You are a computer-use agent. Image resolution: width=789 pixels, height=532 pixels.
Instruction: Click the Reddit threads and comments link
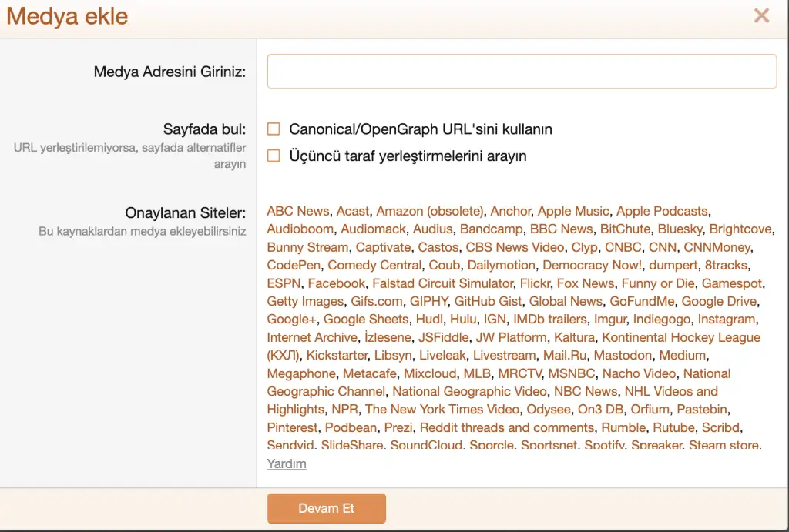[x=507, y=427]
